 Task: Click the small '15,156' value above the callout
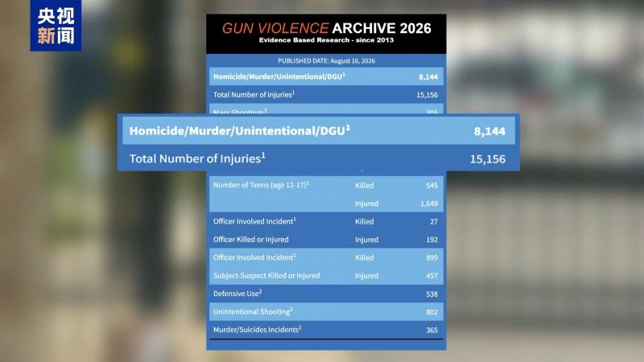pyautogui.click(x=427, y=95)
